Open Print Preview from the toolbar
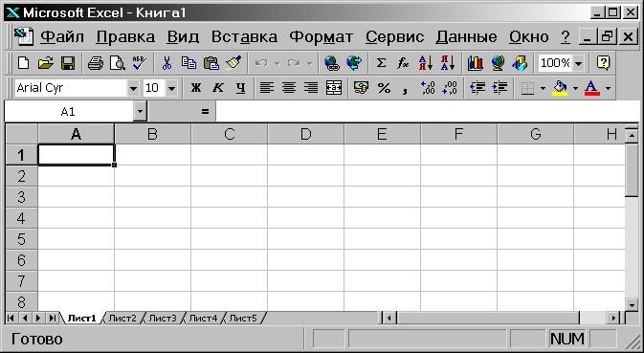Viewport: 644px width, 353px height. (x=118, y=63)
